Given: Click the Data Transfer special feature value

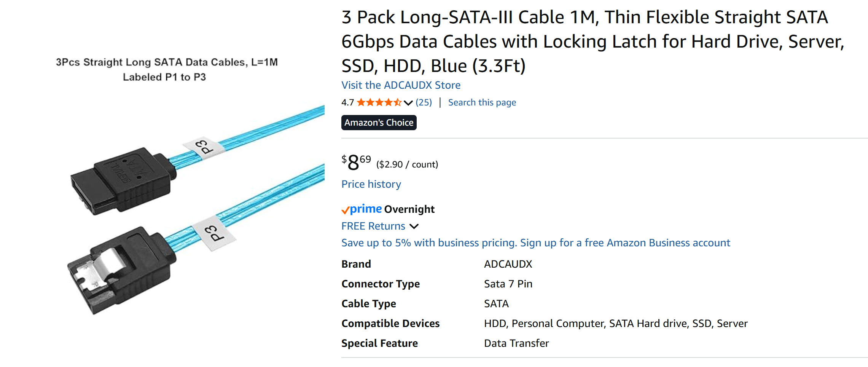Looking at the screenshot, I should pos(516,343).
